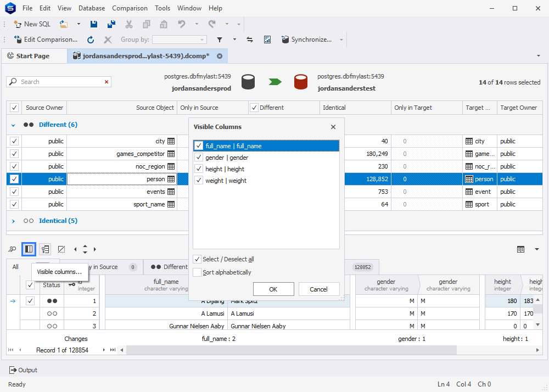Image resolution: width=549 pixels, height=392 pixels.
Task: Toggle Select / Deselect all checkbox
Action: coord(197,259)
